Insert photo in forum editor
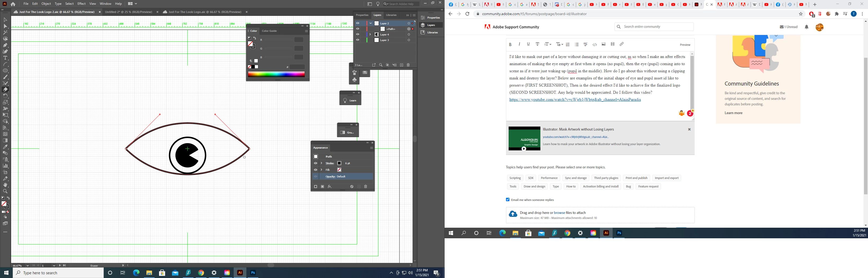Image resolution: width=868 pixels, height=278 pixels. click(x=603, y=44)
